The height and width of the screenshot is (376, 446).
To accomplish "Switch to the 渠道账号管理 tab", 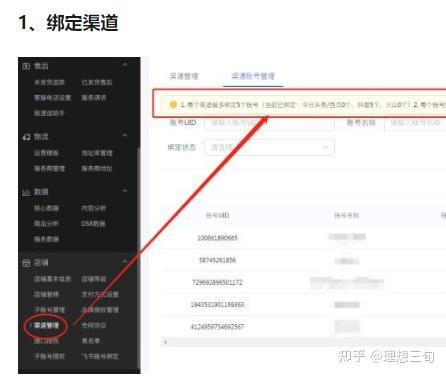I will [253, 76].
